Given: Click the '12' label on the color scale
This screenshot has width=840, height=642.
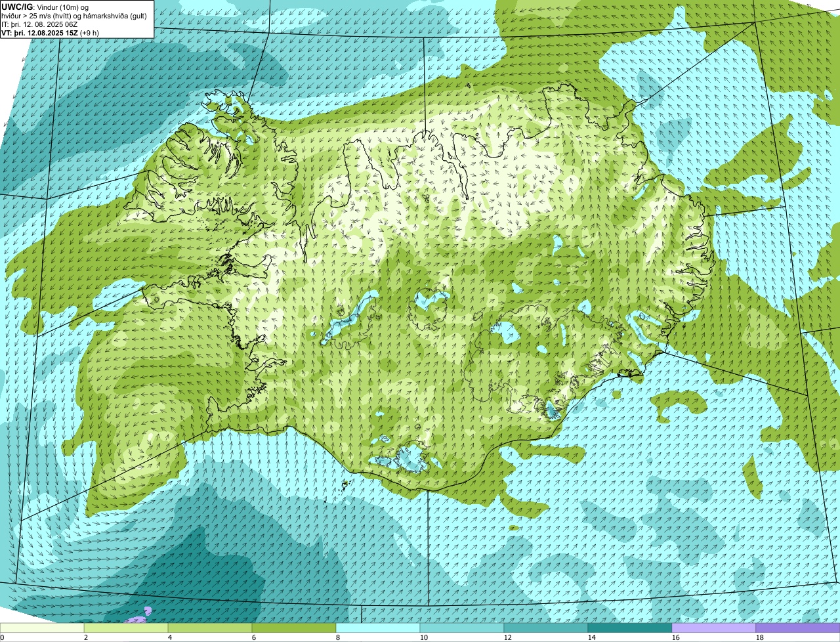Looking at the screenshot, I should [507, 637].
